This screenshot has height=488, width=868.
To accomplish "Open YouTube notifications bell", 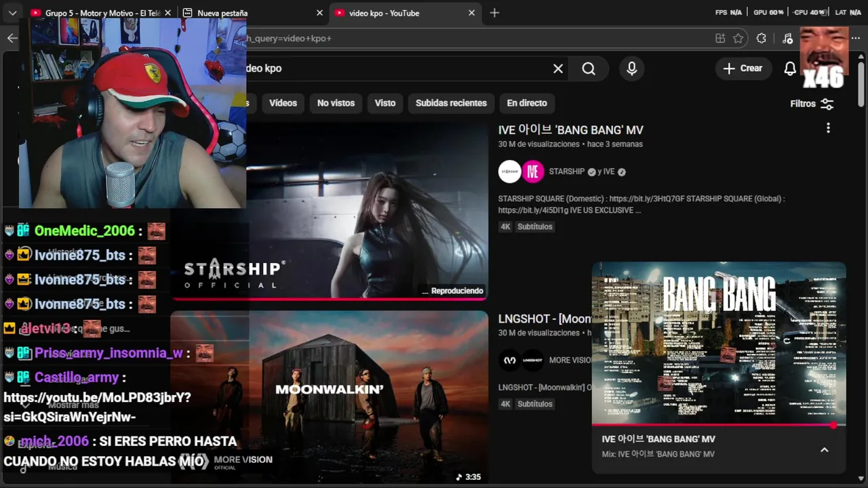I will coord(790,68).
